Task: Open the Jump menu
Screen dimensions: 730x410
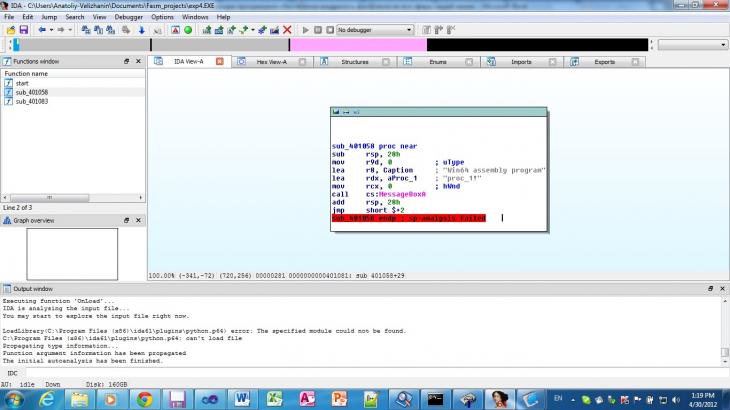Action: point(49,17)
